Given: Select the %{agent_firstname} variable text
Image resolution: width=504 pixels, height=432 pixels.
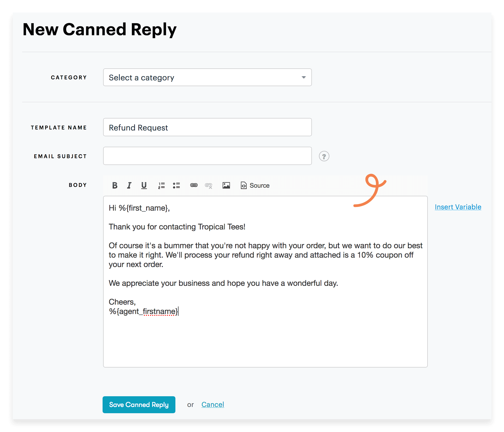Looking at the screenshot, I should pyautogui.click(x=143, y=311).
